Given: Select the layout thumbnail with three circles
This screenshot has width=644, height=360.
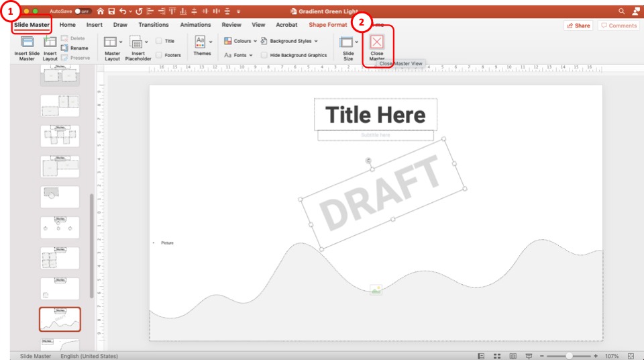Looking at the screenshot, I should (x=60, y=228).
